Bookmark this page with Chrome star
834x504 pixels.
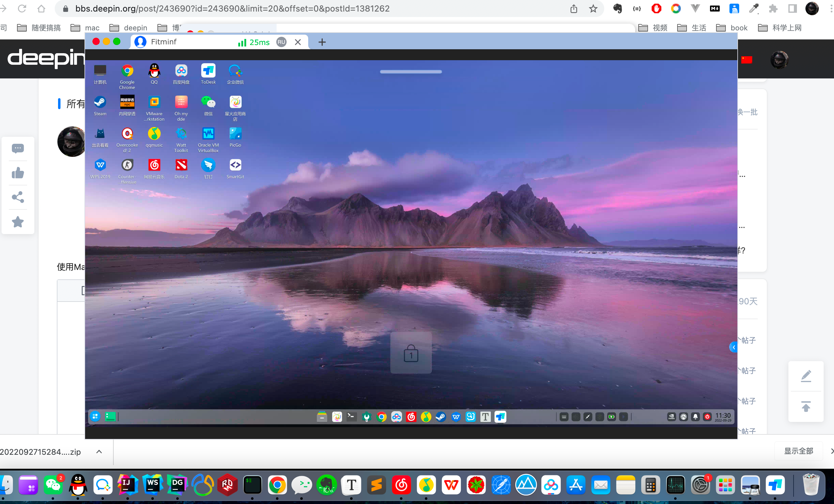pos(593,9)
